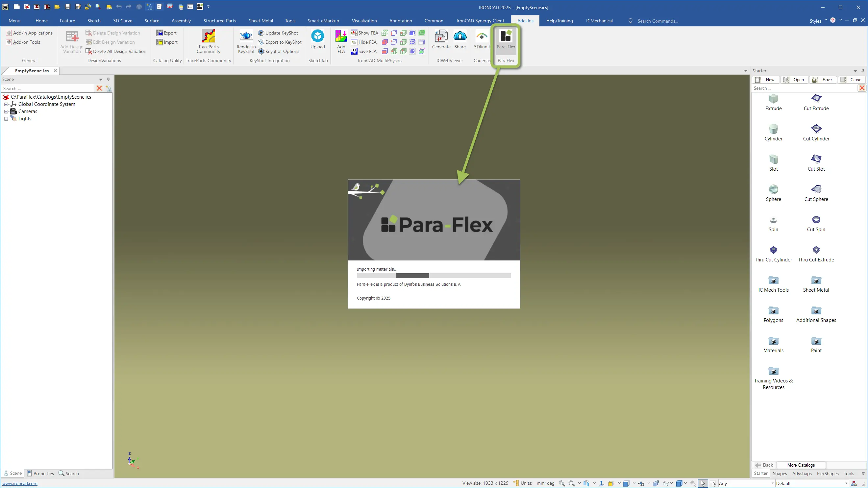Click the Import catalog icon
The image size is (868, 488).
pos(159,42)
